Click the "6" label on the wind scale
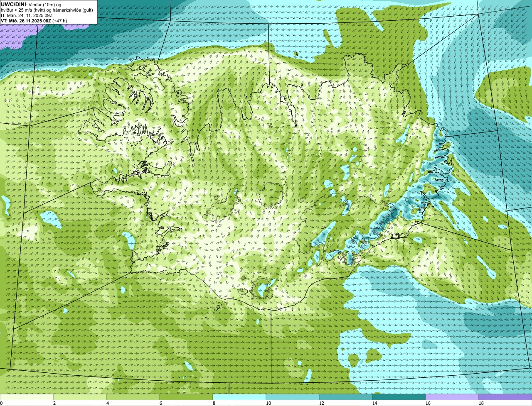This screenshot has width=532, height=406. click(161, 403)
